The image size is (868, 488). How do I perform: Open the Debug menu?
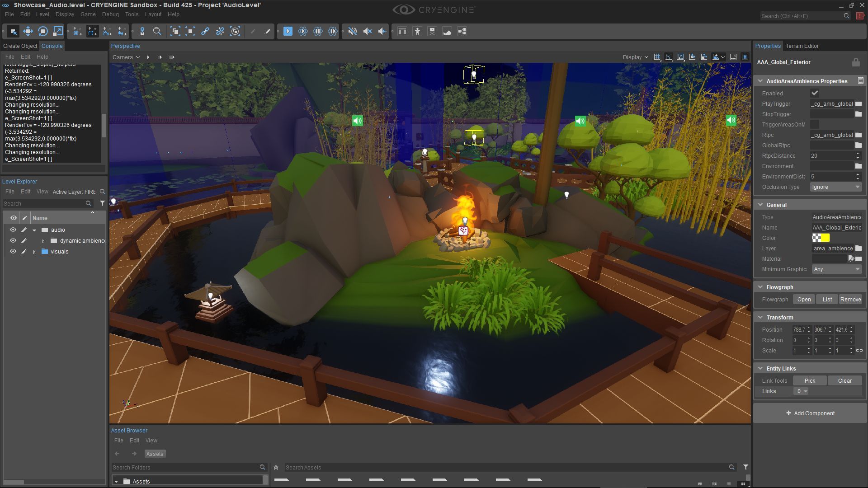[x=110, y=14]
